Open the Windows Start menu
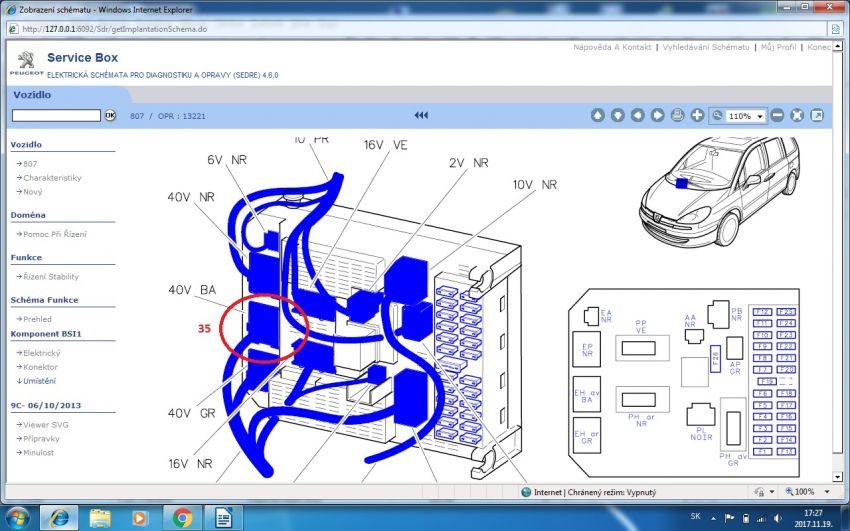850x531 pixels. click(18, 518)
